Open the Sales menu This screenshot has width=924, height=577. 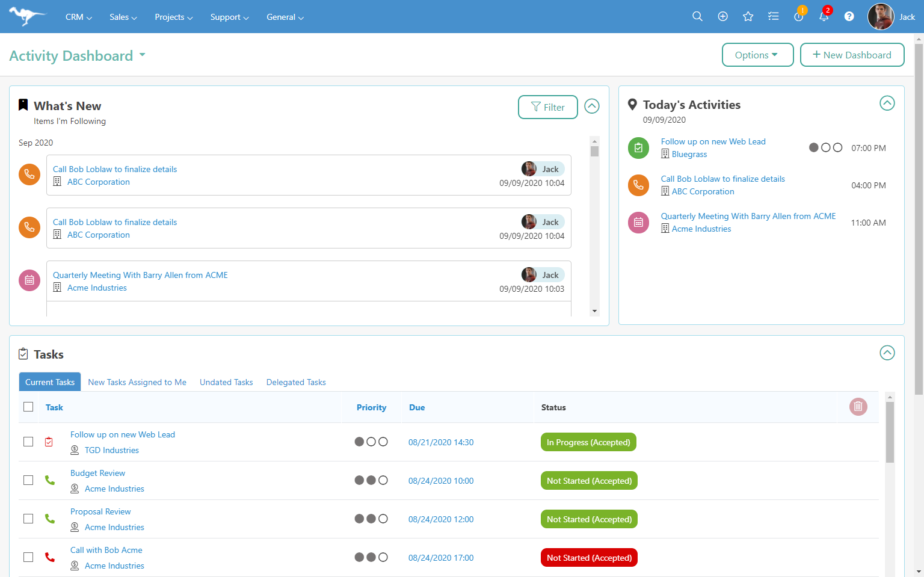pyautogui.click(x=123, y=17)
